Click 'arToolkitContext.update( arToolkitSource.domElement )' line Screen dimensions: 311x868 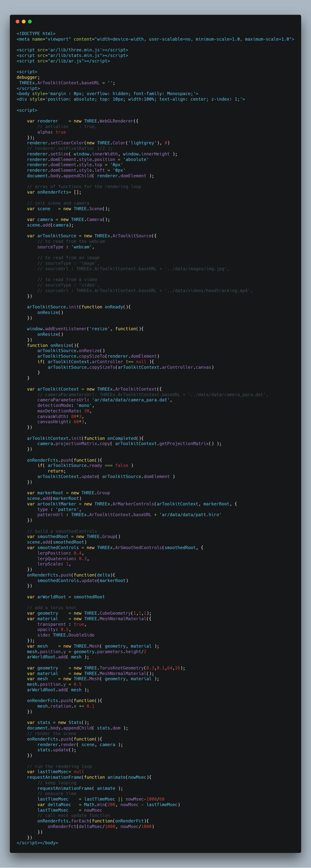(106, 476)
